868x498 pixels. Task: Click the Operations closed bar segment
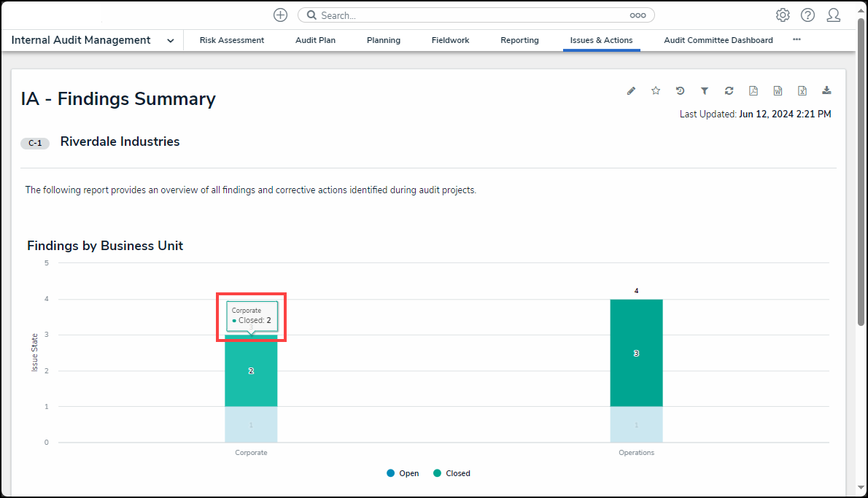click(636, 353)
